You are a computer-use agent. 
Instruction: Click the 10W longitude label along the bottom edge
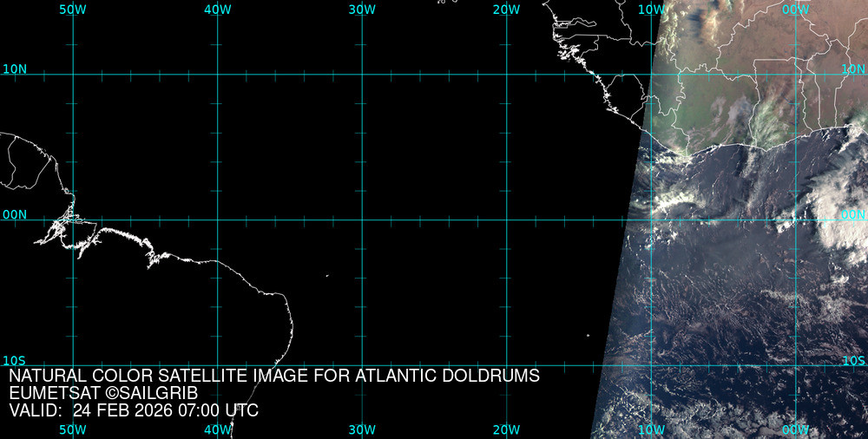pos(651,429)
